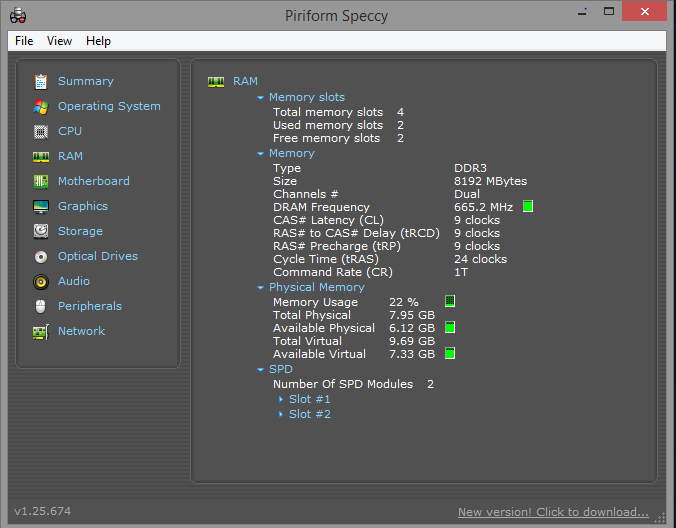676x528 pixels.
Task: Toggle the DRAM Frequency green indicator
Action: [528, 207]
